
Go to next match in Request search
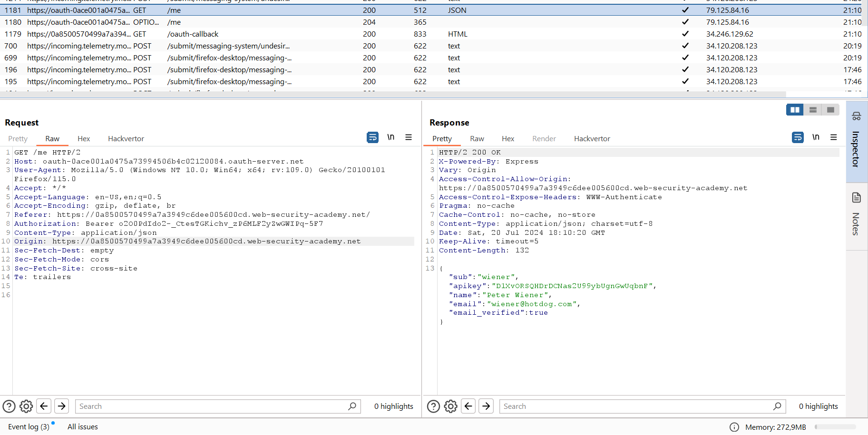coord(62,406)
